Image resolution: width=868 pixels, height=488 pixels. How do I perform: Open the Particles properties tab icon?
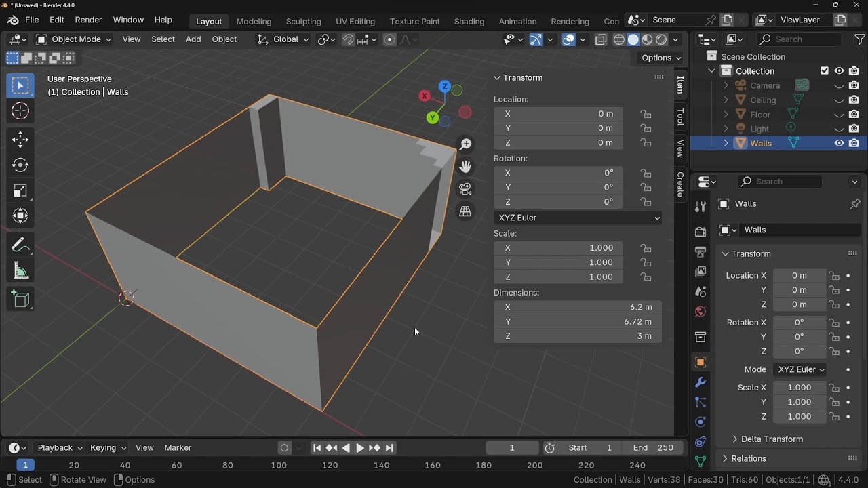(x=701, y=402)
